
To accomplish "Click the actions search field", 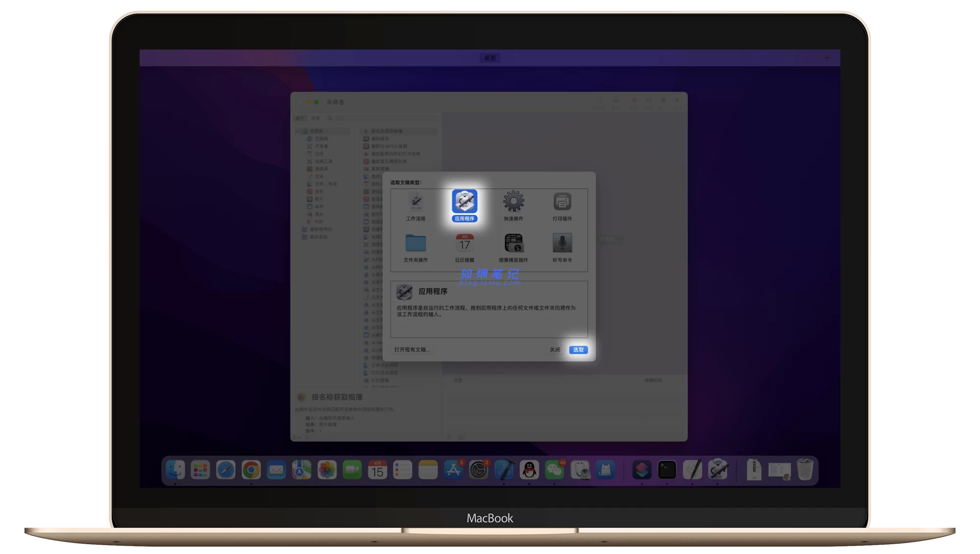I will pyautogui.click(x=382, y=118).
